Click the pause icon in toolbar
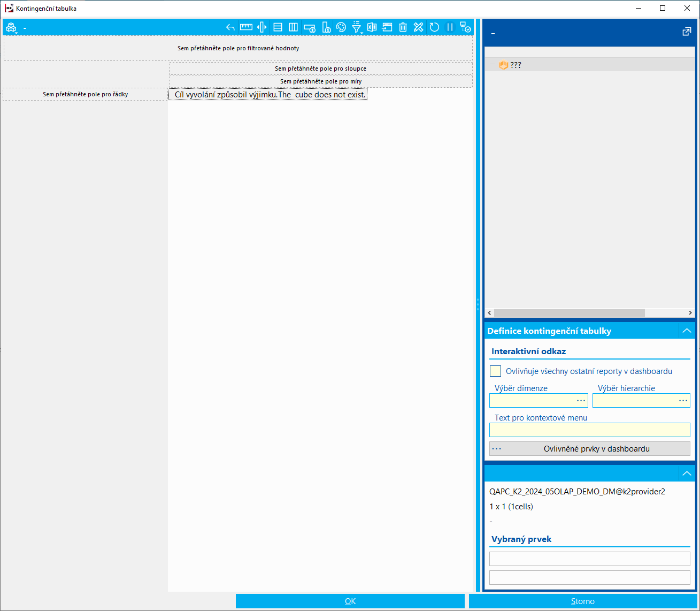This screenshot has width=700, height=611. click(x=450, y=27)
